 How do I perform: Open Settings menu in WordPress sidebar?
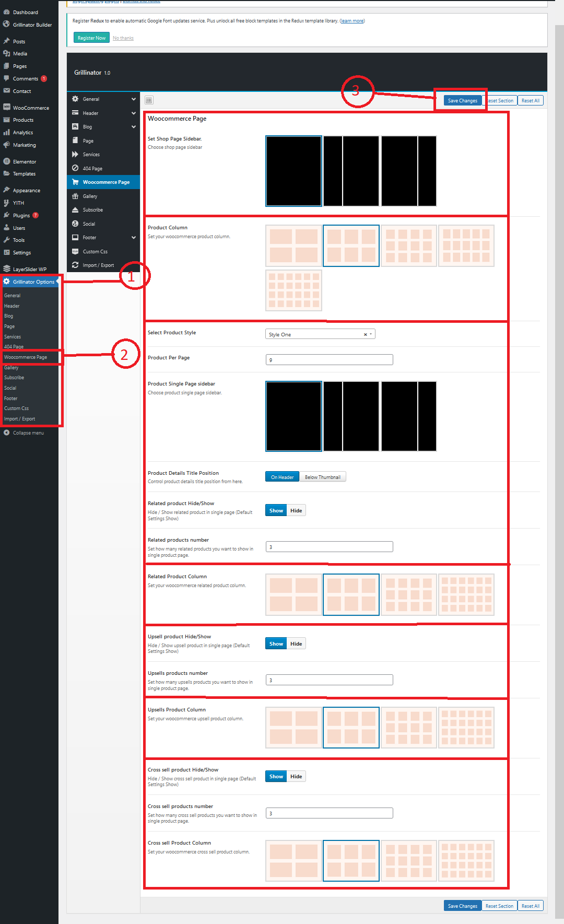click(29, 252)
